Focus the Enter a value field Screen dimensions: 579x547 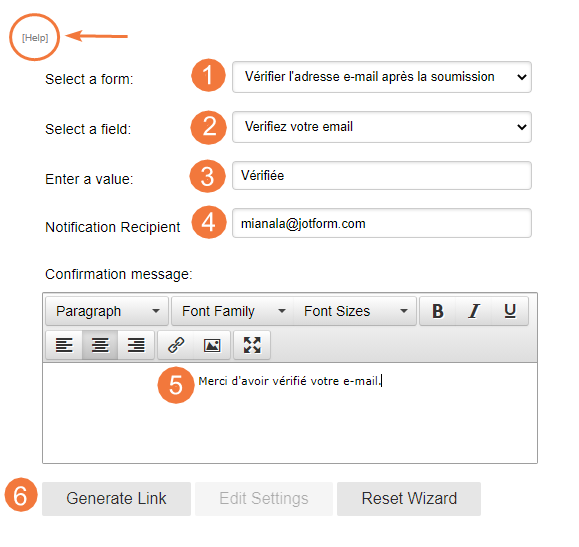(x=382, y=175)
